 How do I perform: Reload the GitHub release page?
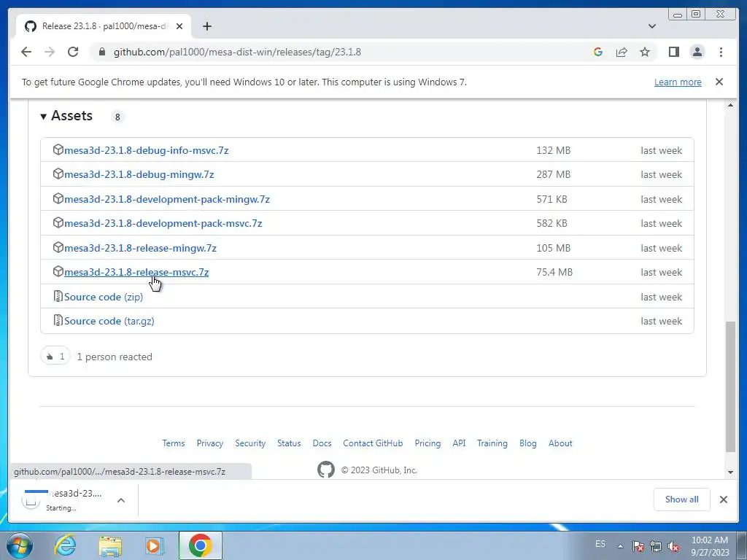click(73, 52)
